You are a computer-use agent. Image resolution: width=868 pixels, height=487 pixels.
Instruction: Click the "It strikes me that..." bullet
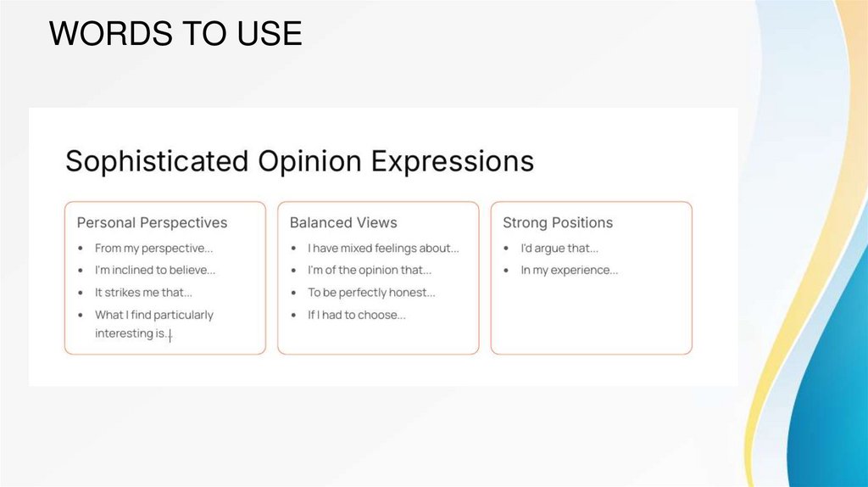coord(143,293)
